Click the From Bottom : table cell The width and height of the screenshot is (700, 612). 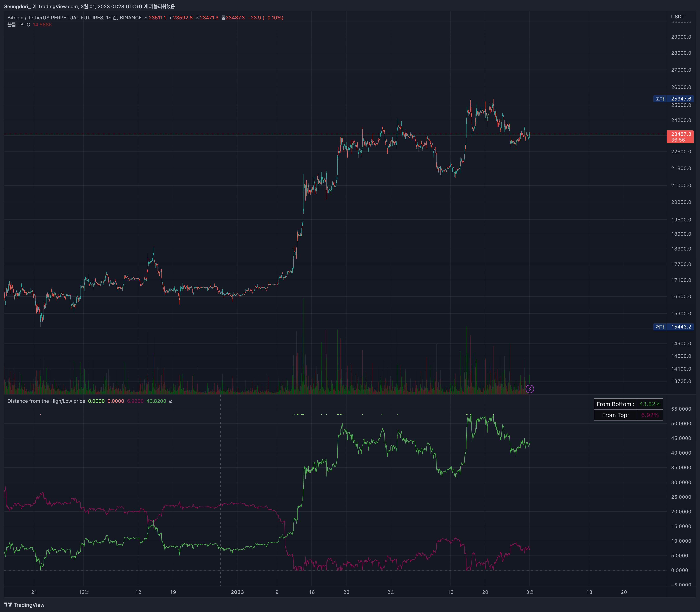616,404
